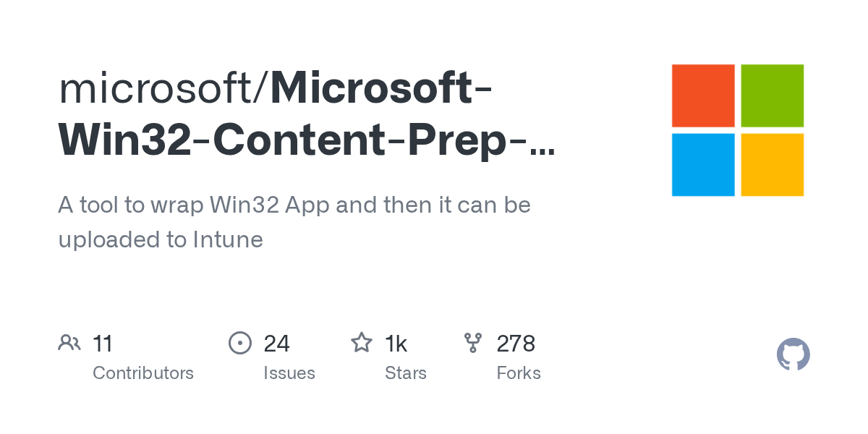Click the issue count 24
Viewport: 868px width, 434px height.
pyautogui.click(x=277, y=344)
